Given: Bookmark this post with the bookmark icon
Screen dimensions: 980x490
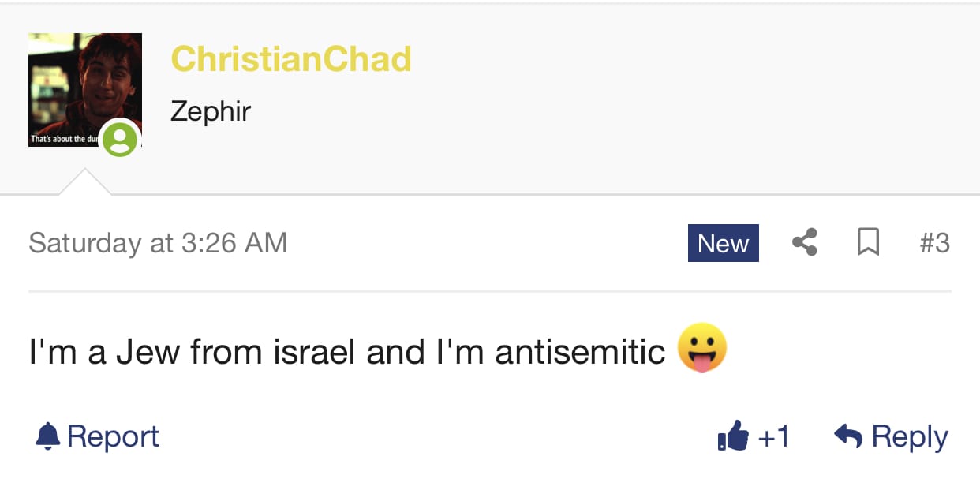Looking at the screenshot, I should coord(868,242).
